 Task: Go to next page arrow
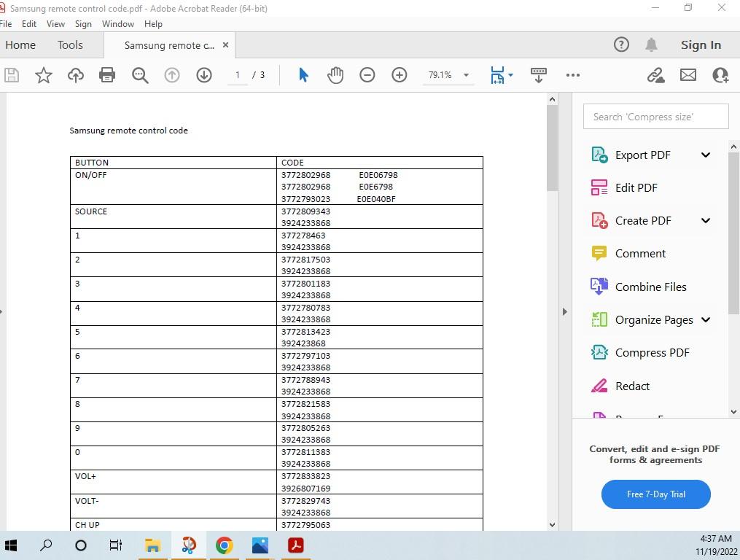tap(204, 75)
